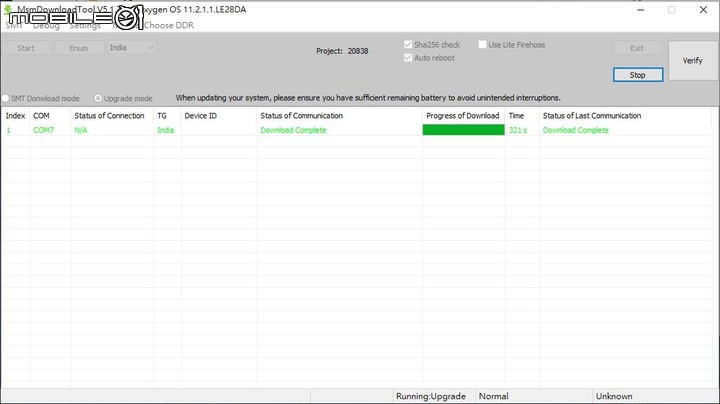This screenshot has width=720, height=404.
Task: Click the greyed-out Exit button
Action: [637, 48]
